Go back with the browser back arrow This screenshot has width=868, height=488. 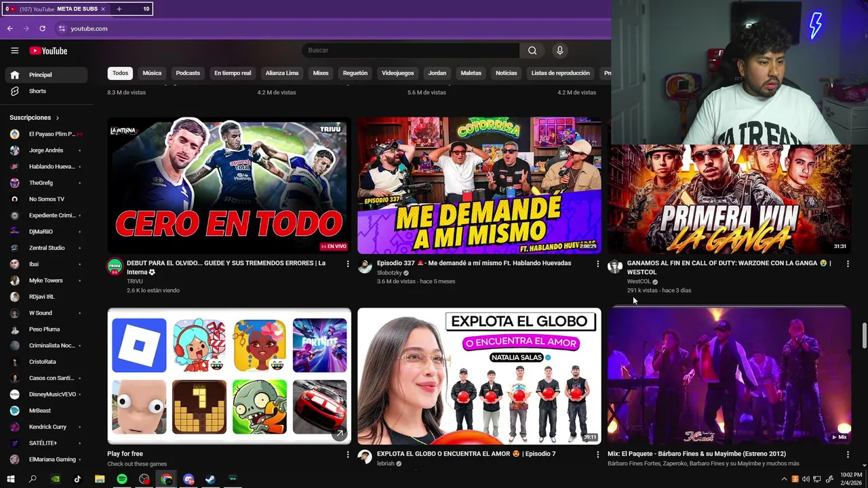click(x=9, y=28)
